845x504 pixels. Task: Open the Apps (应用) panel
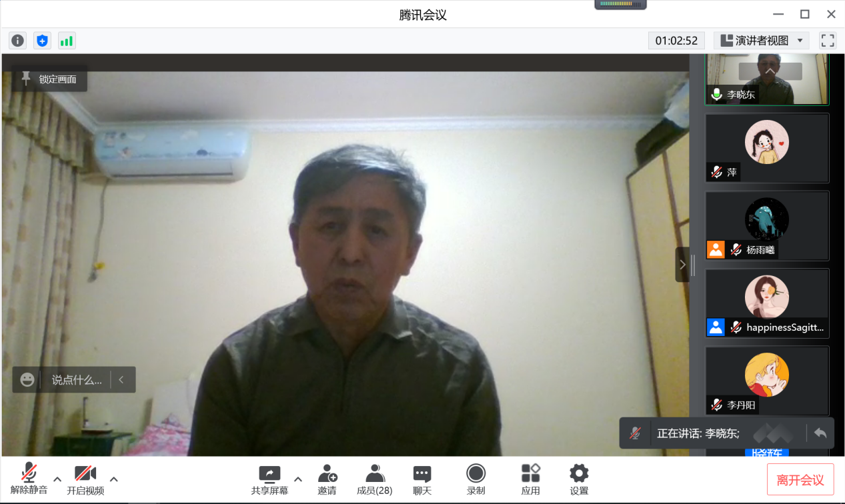click(x=530, y=479)
